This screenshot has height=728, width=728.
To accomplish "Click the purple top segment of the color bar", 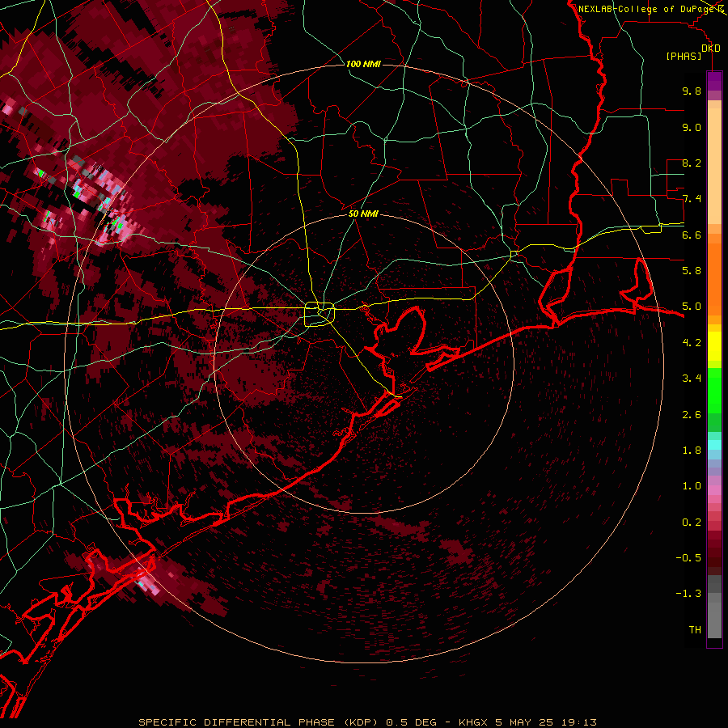I will pos(714,81).
